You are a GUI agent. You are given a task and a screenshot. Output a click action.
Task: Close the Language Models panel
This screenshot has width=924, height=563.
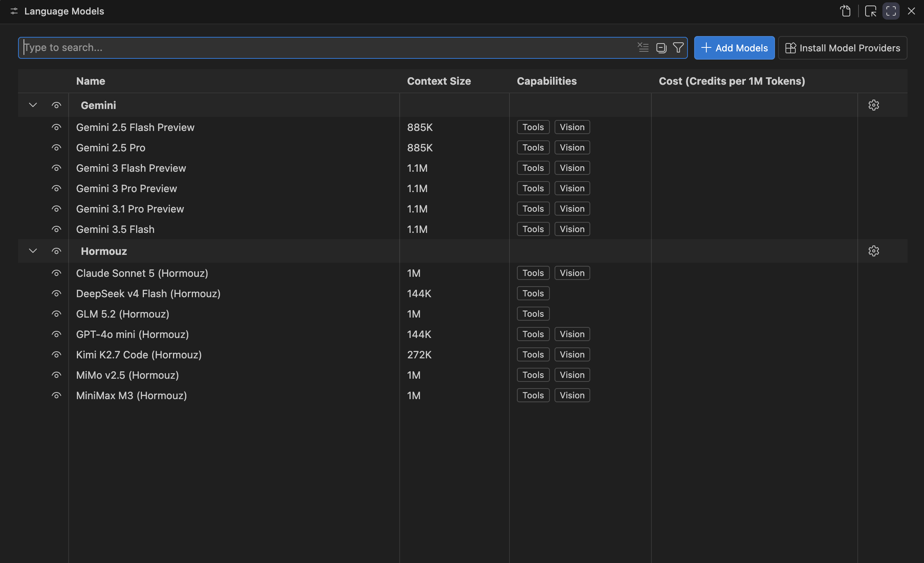(911, 11)
